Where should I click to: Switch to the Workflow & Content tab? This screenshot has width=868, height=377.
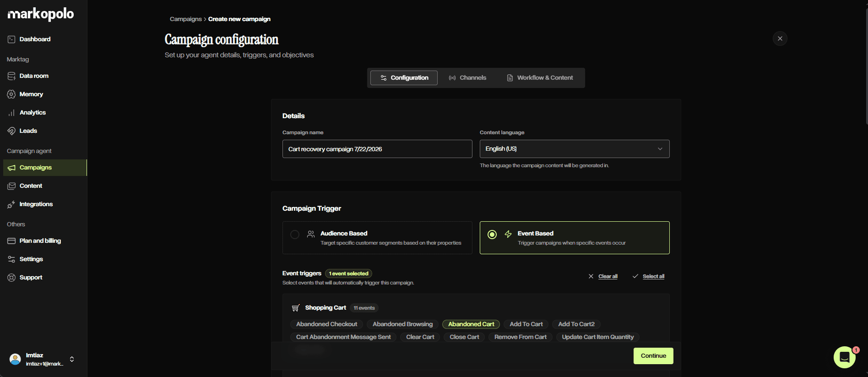[540, 78]
